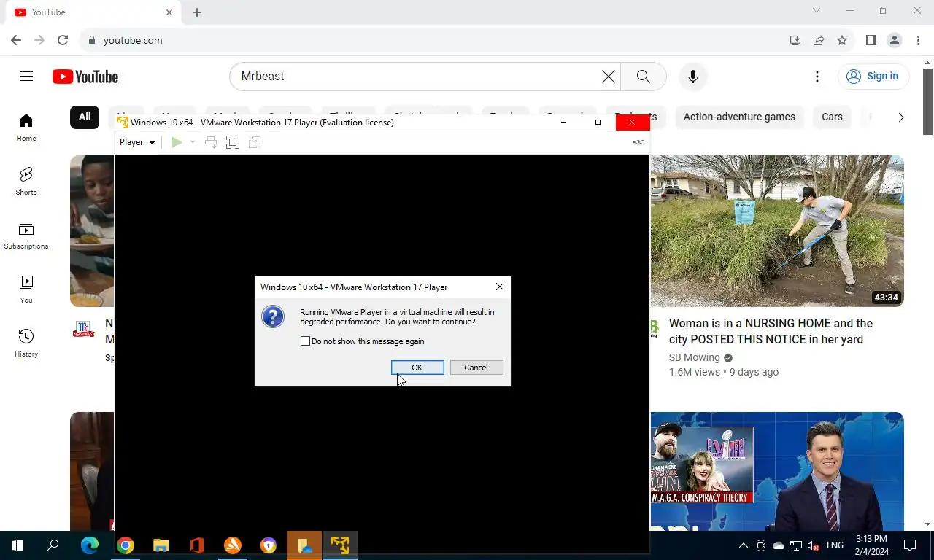
Task: Open Chrome profile avatar menu
Action: tap(895, 40)
